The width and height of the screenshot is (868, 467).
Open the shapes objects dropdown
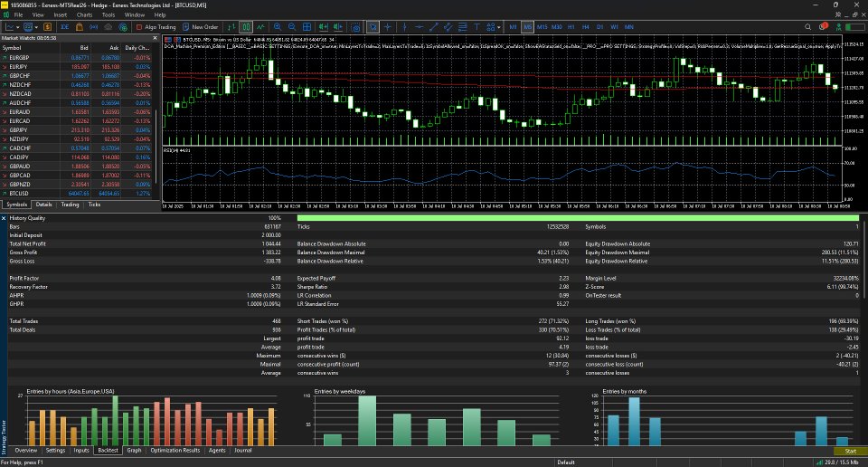pos(499,27)
